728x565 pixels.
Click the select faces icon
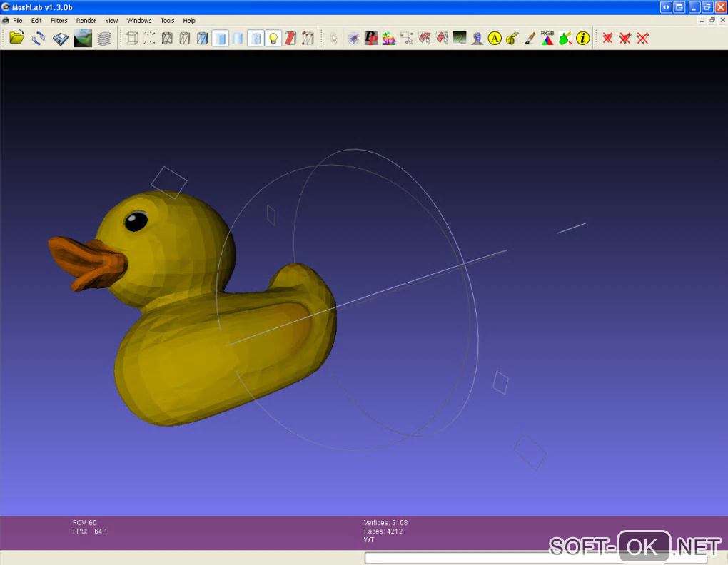tap(424, 38)
